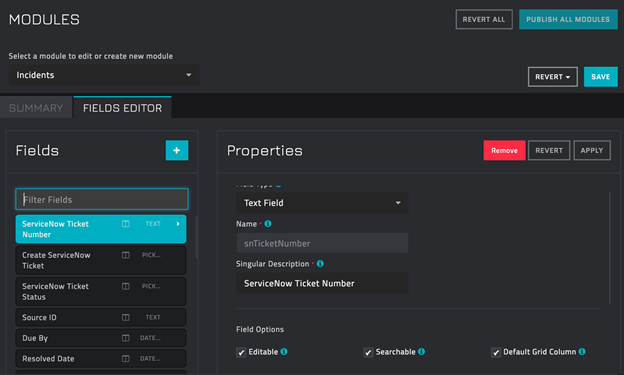Toggle the Default Grid Column checkbox

tap(496, 352)
